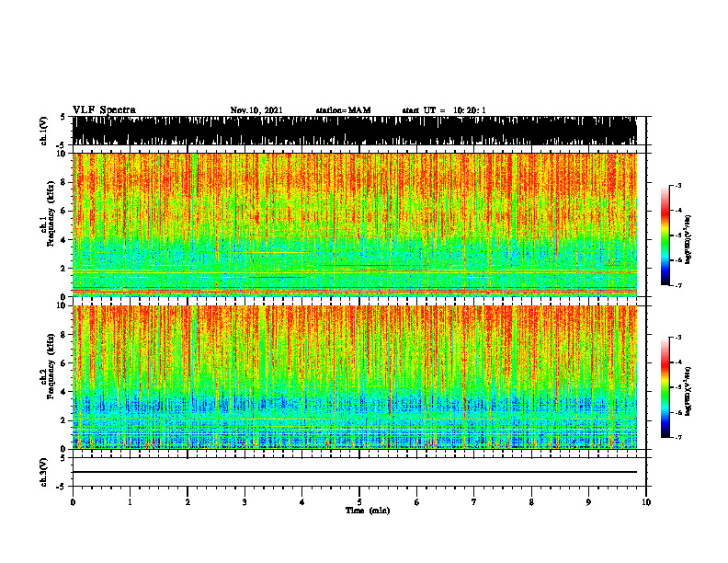The height and width of the screenshot is (563, 728).
Task: Click the flat ch.3 voltage trace line
Action: (x=355, y=472)
